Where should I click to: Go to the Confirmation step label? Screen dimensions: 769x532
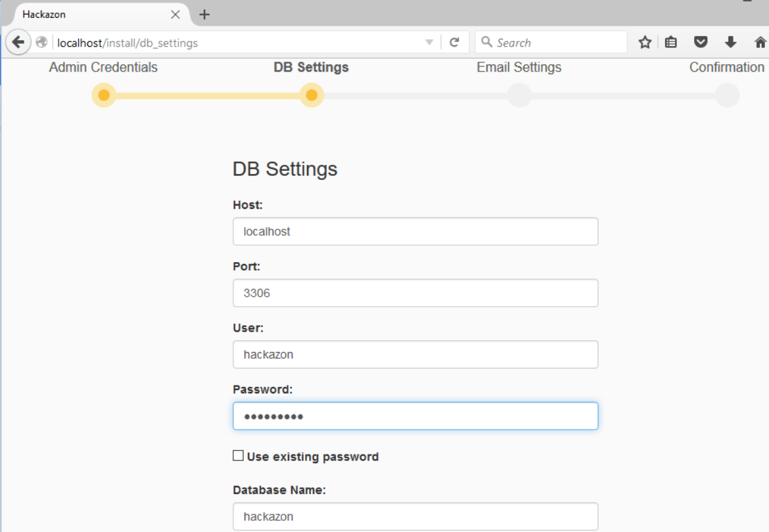pyautogui.click(x=727, y=67)
